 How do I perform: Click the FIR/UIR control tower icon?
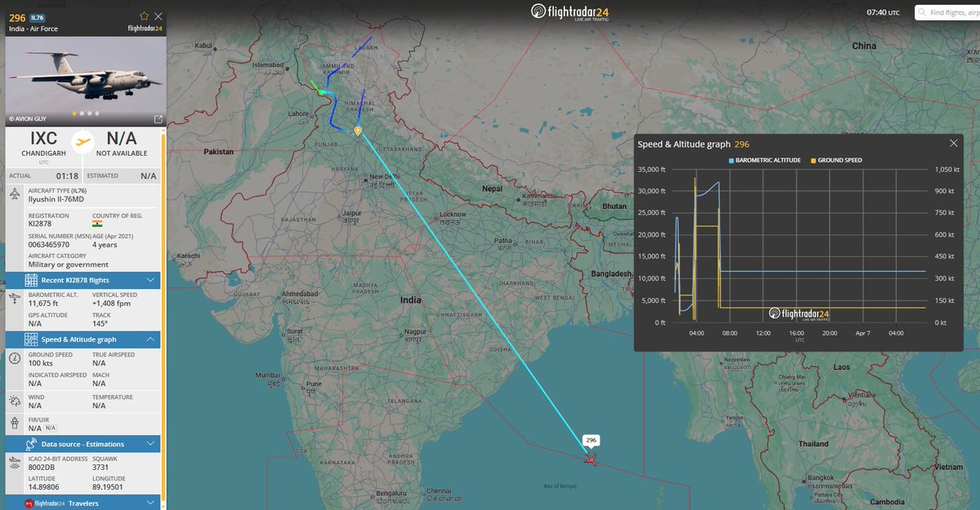point(16,424)
